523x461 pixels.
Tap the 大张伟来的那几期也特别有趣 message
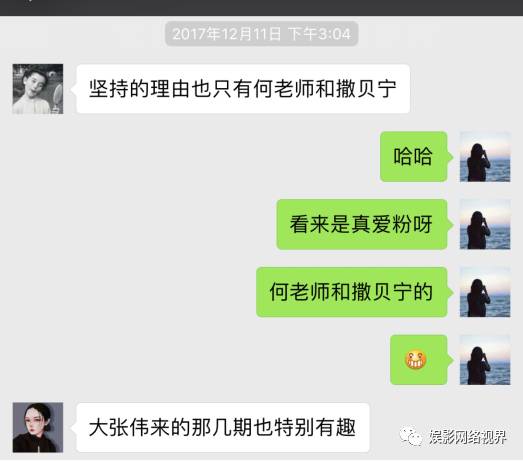[x=223, y=428]
